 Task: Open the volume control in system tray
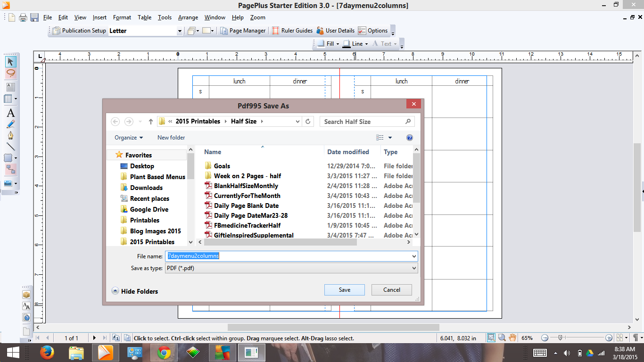(x=567, y=353)
